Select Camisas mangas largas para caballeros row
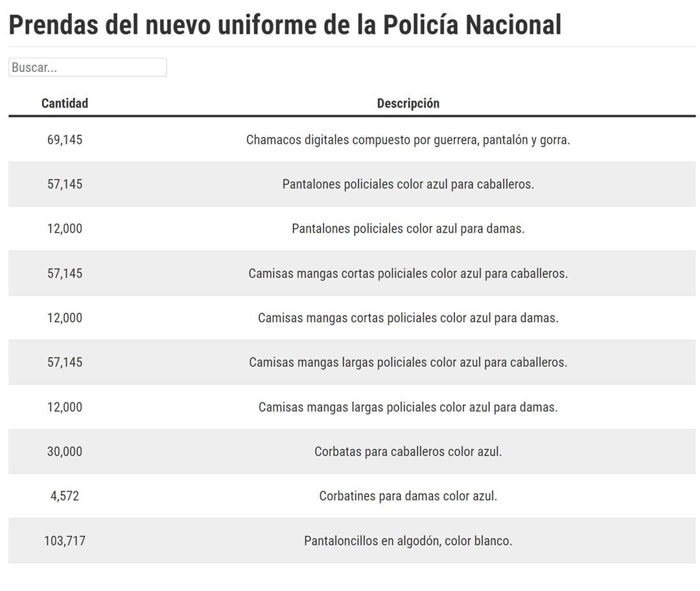 [352, 362]
